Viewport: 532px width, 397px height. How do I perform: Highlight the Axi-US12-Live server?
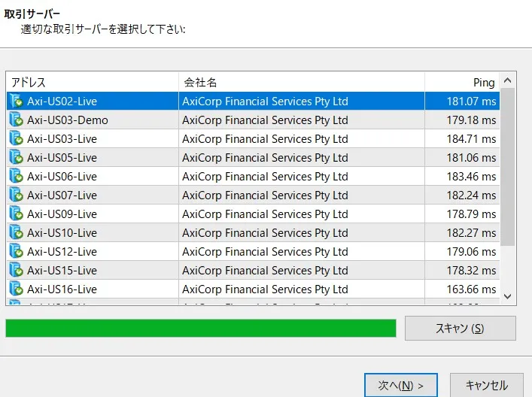pos(253,252)
